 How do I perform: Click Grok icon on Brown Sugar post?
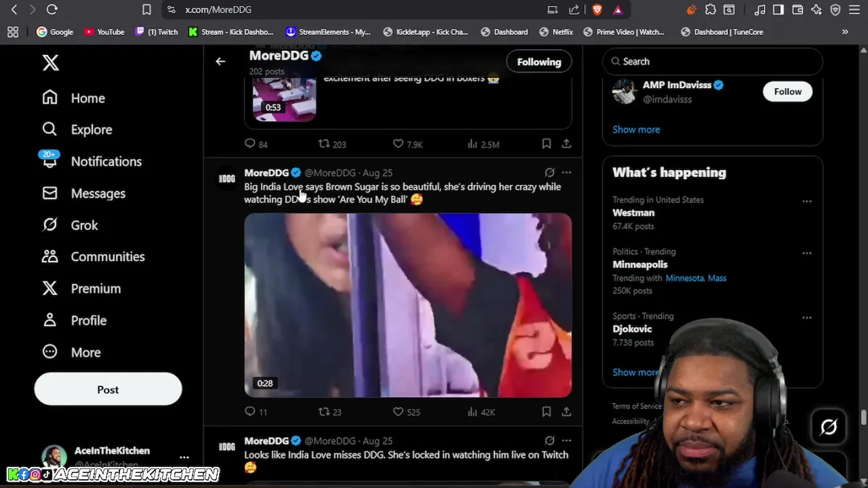[x=549, y=173]
